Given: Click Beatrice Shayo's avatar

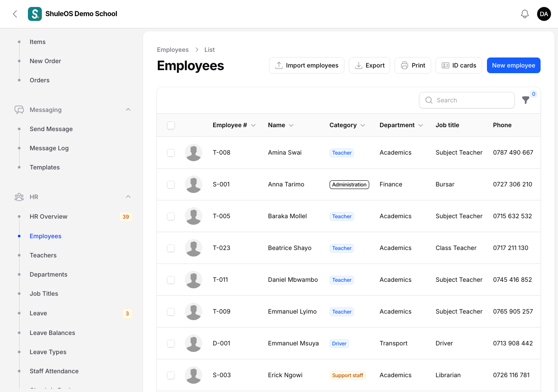Looking at the screenshot, I should (x=194, y=248).
